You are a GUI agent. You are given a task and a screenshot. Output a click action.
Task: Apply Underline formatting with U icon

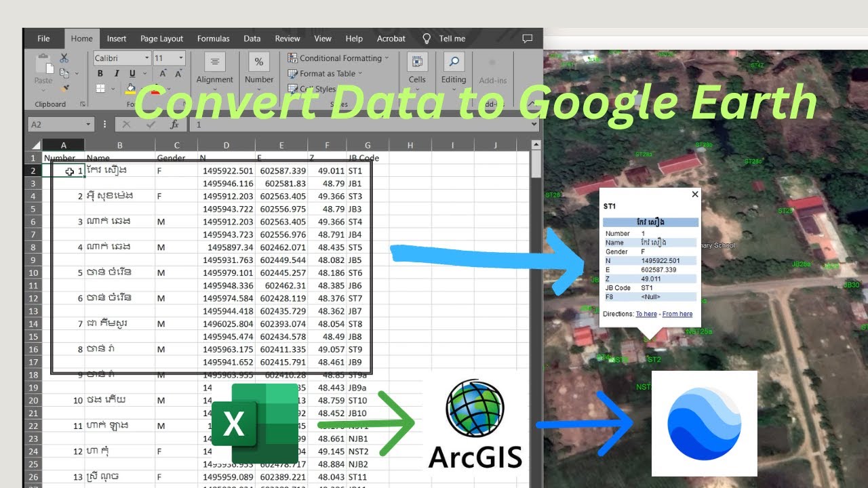(x=132, y=74)
